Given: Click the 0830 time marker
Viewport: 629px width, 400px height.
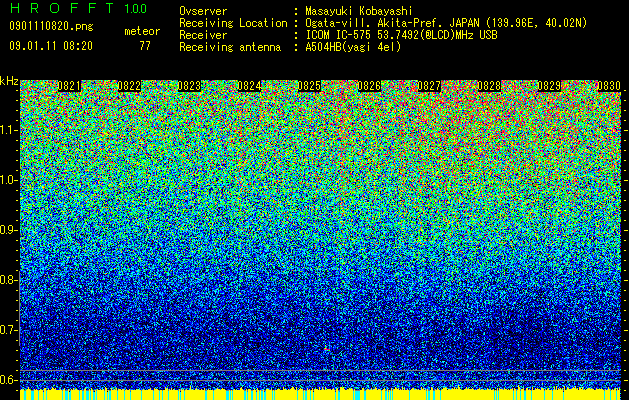Looking at the screenshot, I should pyautogui.click(x=609, y=86).
